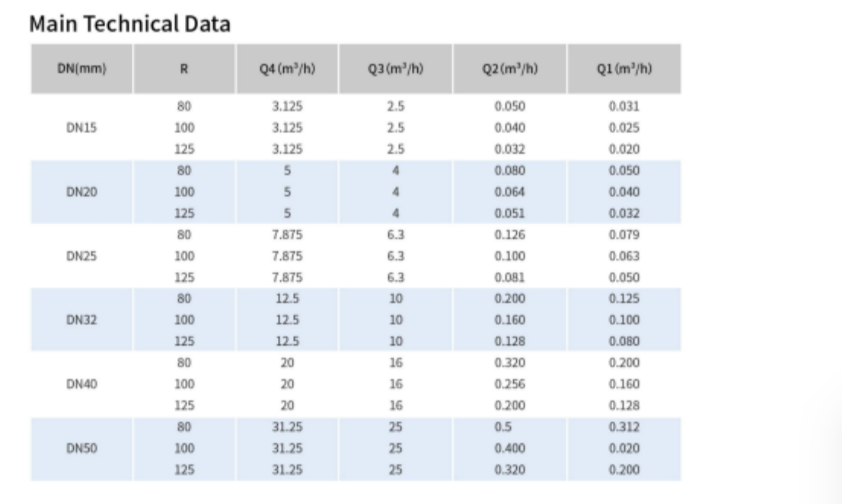The height and width of the screenshot is (504, 842).
Task: Select the 0.064 cell under Q2
Action: point(509,192)
